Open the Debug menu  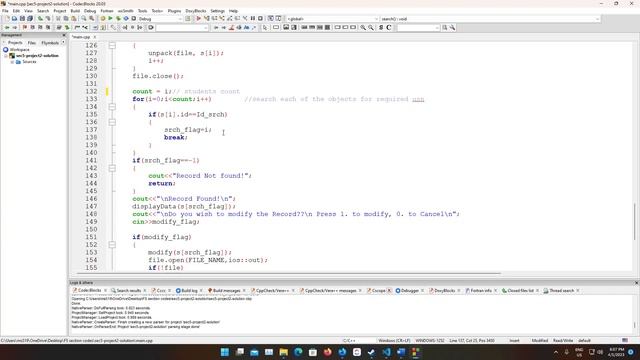click(x=90, y=11)
